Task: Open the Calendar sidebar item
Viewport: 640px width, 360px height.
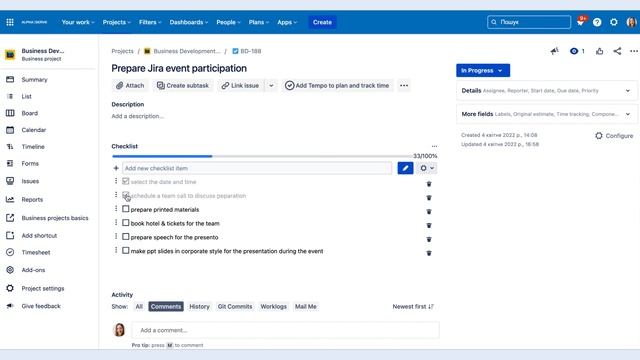Action: [33, 130]
